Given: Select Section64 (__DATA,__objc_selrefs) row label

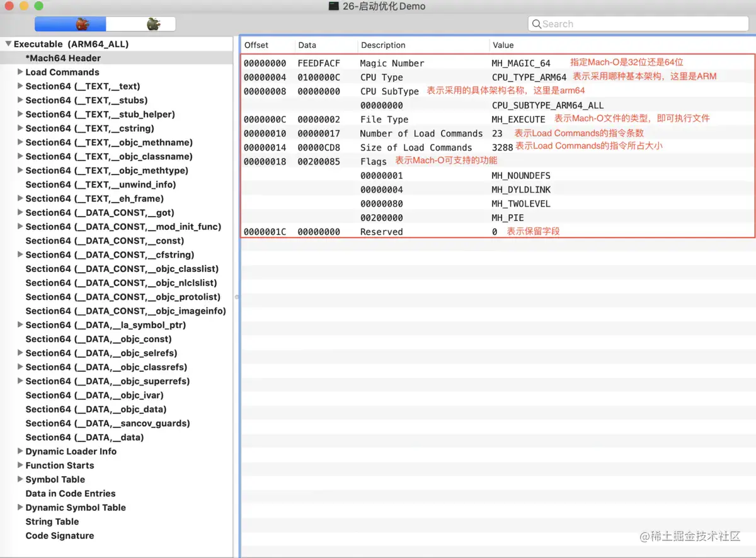Looking at the screenshot, I should [101, 353].
